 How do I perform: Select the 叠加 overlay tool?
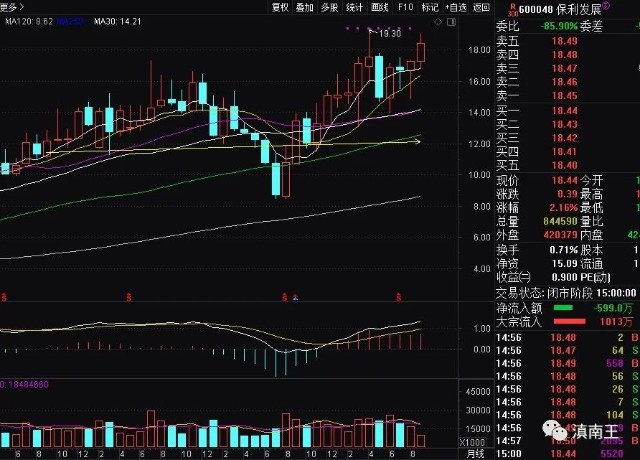point(304,7)
